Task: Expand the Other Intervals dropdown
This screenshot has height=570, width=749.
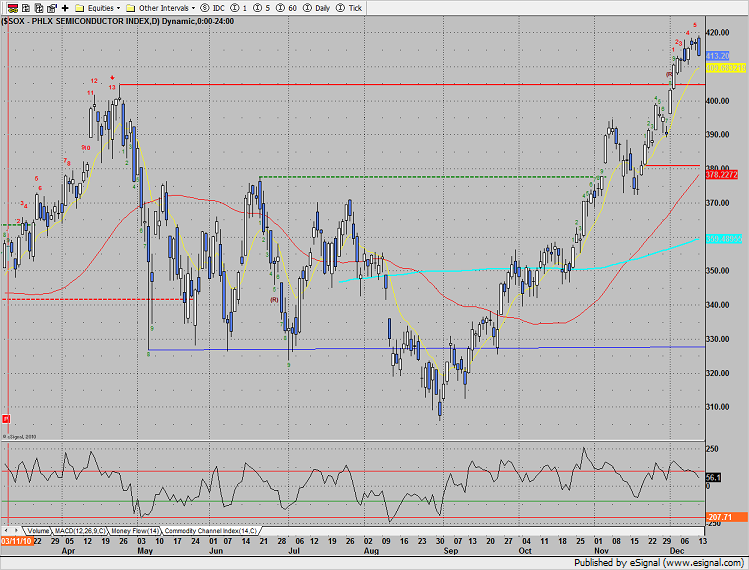Action: 160,8
